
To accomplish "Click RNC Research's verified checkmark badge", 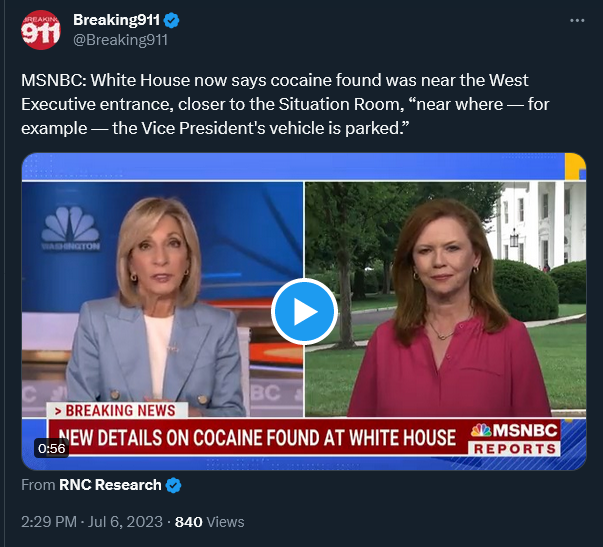I will [173, 485].
